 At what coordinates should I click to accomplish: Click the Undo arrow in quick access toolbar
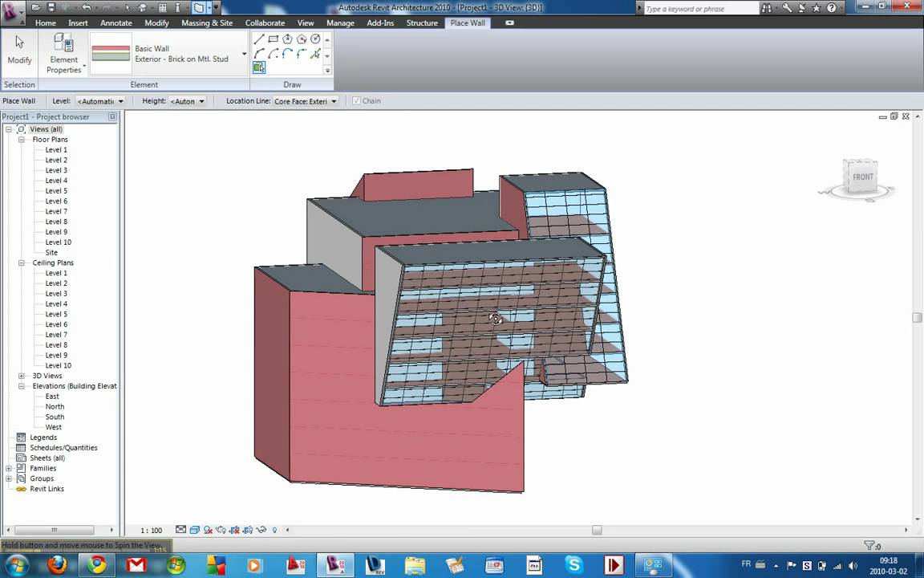click(87, 8)
